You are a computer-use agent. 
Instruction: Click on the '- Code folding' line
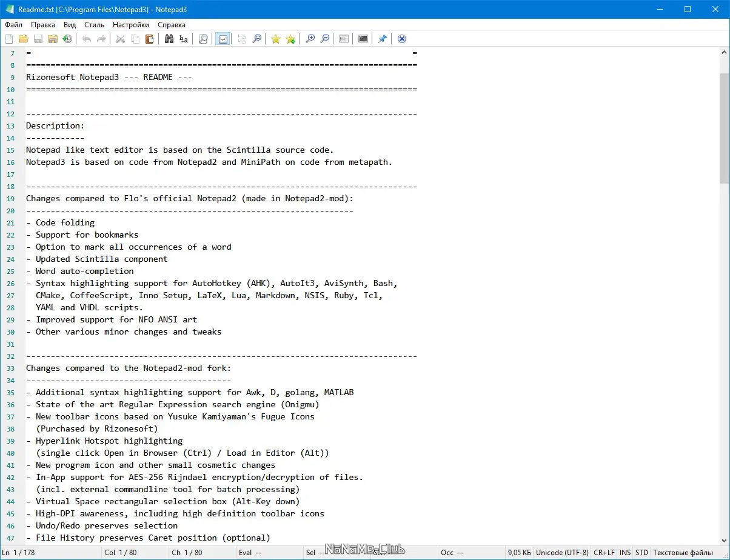tap(60, 222)
